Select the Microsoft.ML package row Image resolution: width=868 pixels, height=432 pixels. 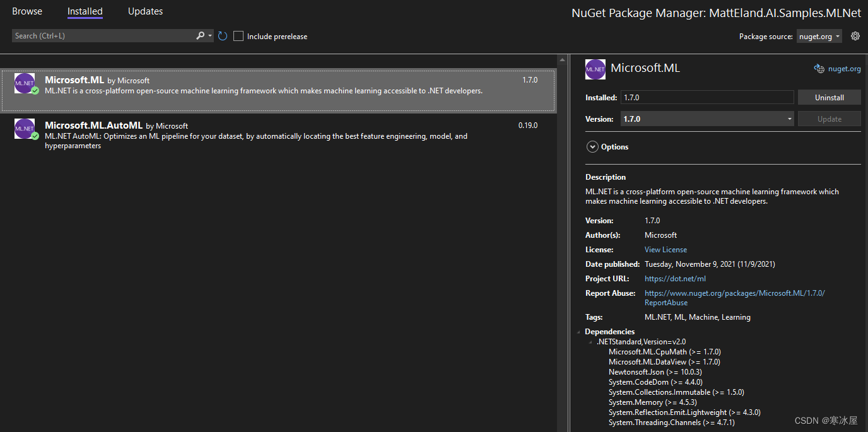pyautogui.click(x=278, y=91)
